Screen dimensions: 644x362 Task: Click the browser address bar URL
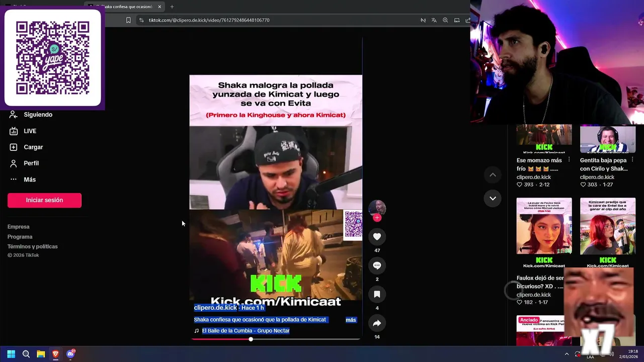pos(209,20)
